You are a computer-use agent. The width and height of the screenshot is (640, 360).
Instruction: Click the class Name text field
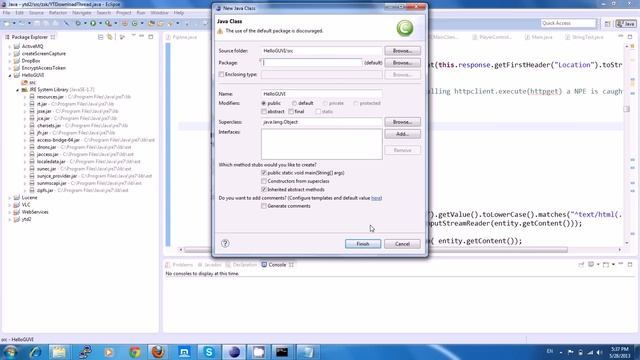pyautogui.click(x=322, y=94)
